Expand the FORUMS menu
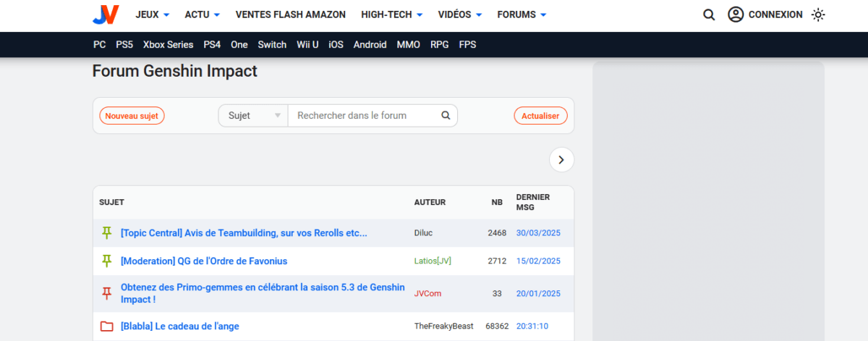This screenshot has width=868, height=341. click(x=522, y=14)
